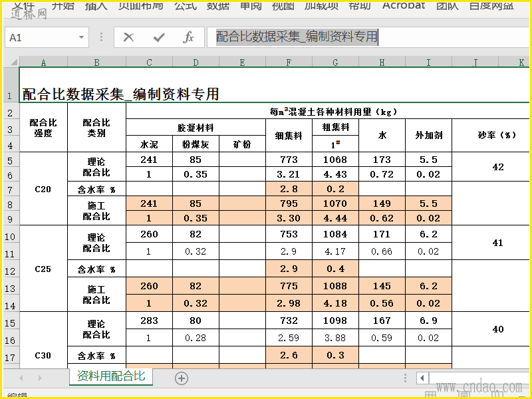Click cement value 260 in row 10
Screen dimensions: 532x399
click(149, 234)
